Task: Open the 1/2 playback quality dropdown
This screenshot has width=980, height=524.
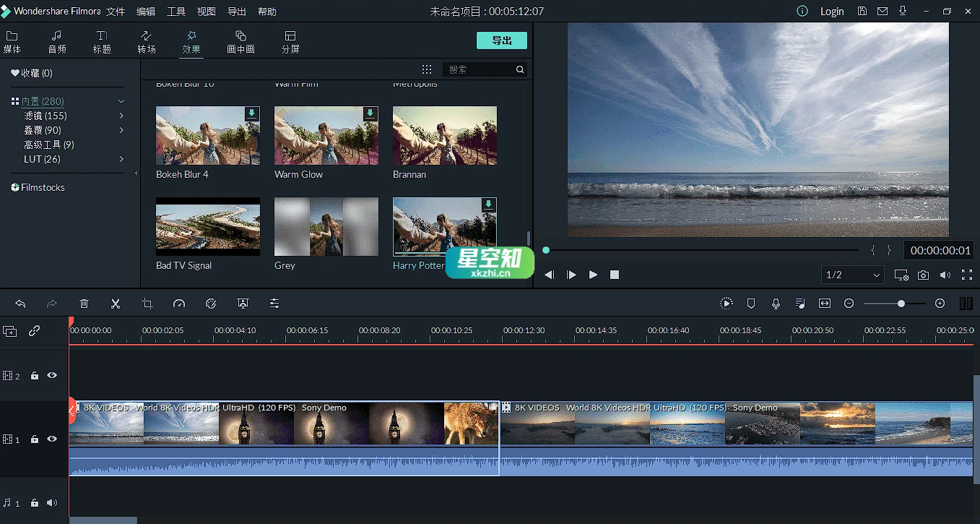Action: pyautogui.click(x=852, y=275)
